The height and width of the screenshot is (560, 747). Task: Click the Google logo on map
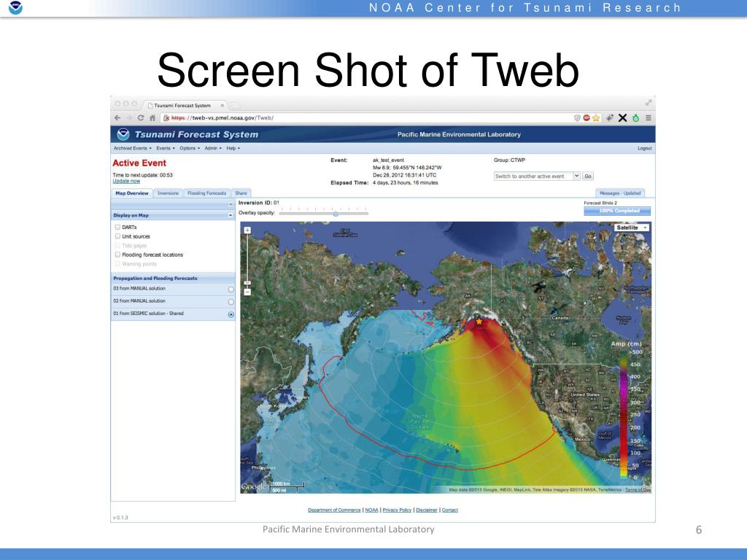(254, 486)
